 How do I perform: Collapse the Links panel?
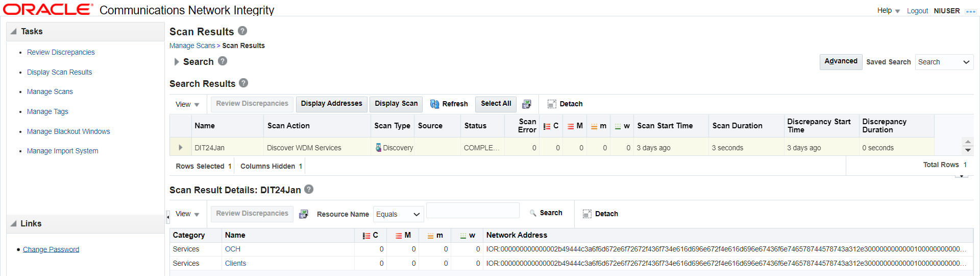(x=14, y=223)
